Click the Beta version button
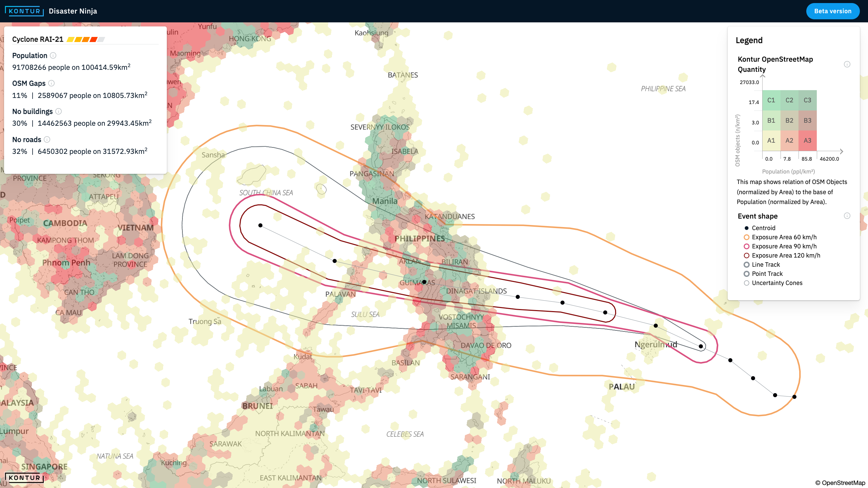 pos(833,11)
